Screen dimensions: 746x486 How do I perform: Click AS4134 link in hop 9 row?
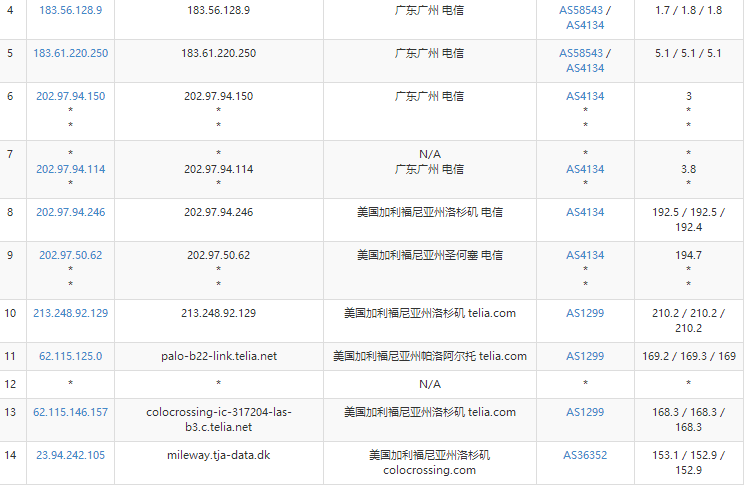[x=585, y=255]
